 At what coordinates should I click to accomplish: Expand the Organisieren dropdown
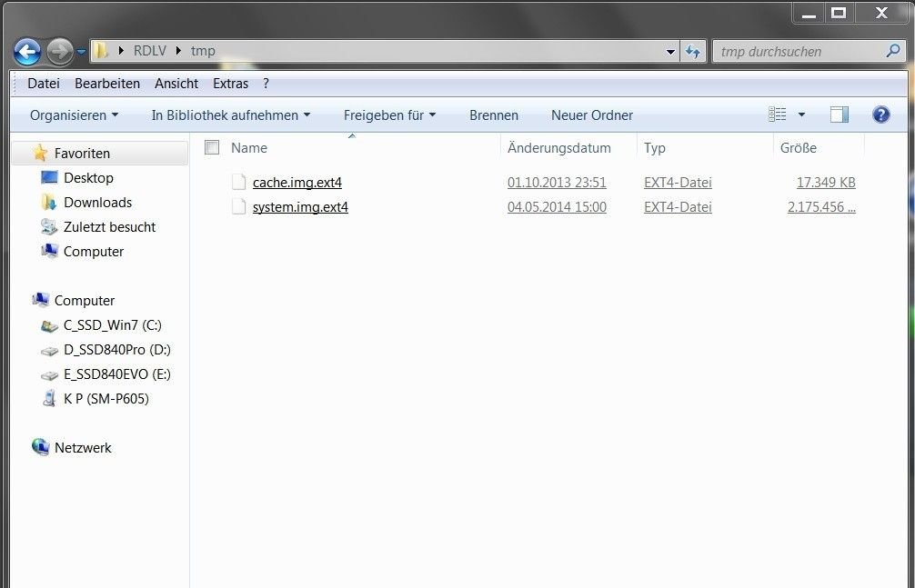click(x=74, y=115)
